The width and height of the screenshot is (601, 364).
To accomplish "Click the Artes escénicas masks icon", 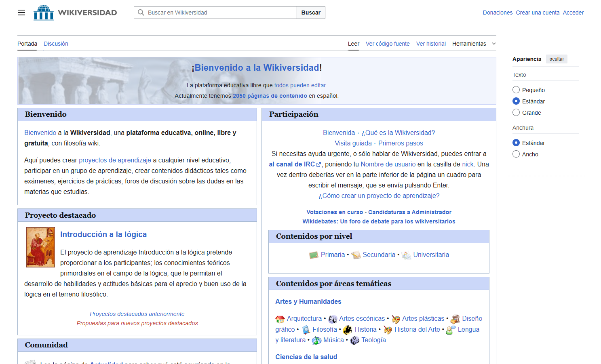I will (x=333, y=319).
